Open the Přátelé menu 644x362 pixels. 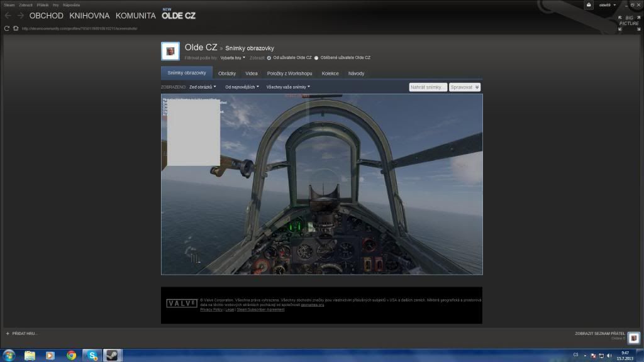coord(42,5)
